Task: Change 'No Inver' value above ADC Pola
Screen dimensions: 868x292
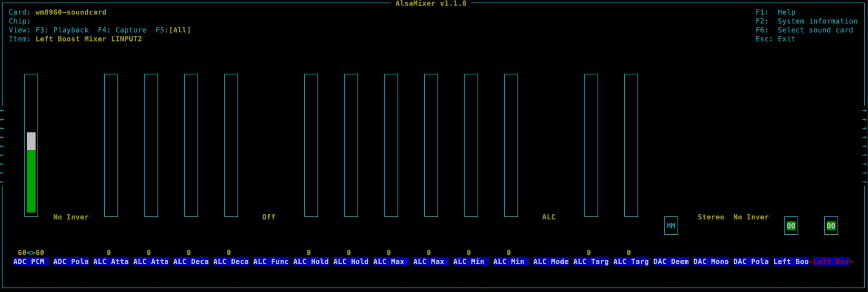Action: (x=71, y=217)
